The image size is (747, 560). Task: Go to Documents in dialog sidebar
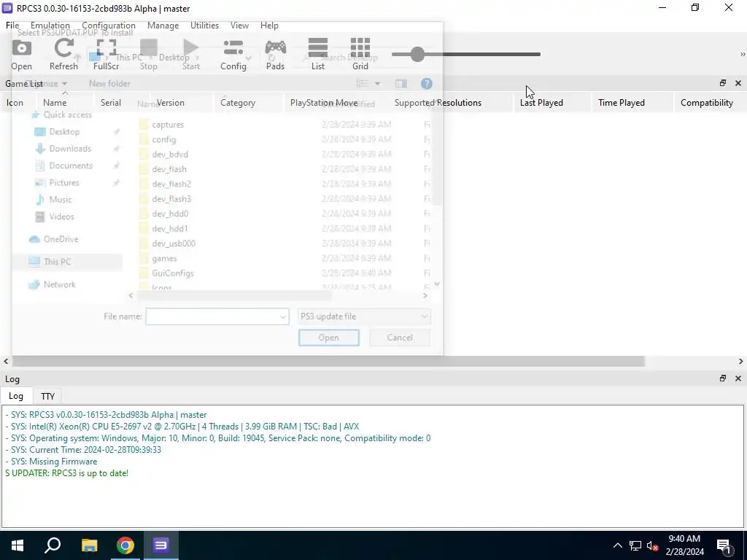(x=71, y=166)
